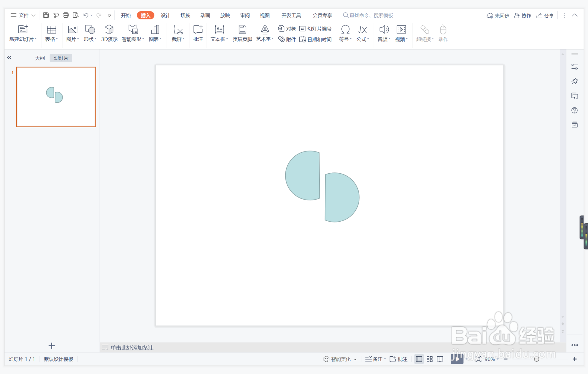Click the zoom slider handle
The width and height of the screenshot is (588, 374).
coord(536,359)
